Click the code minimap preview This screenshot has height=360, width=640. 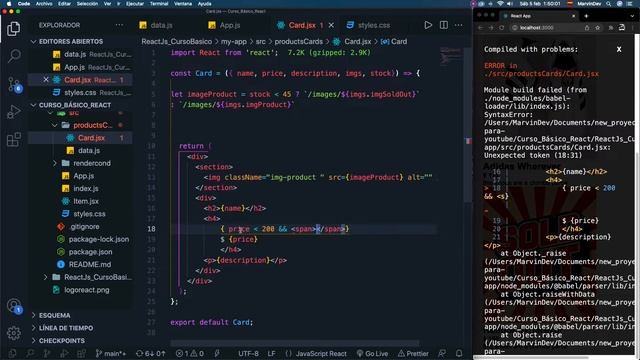coord(450,57)
